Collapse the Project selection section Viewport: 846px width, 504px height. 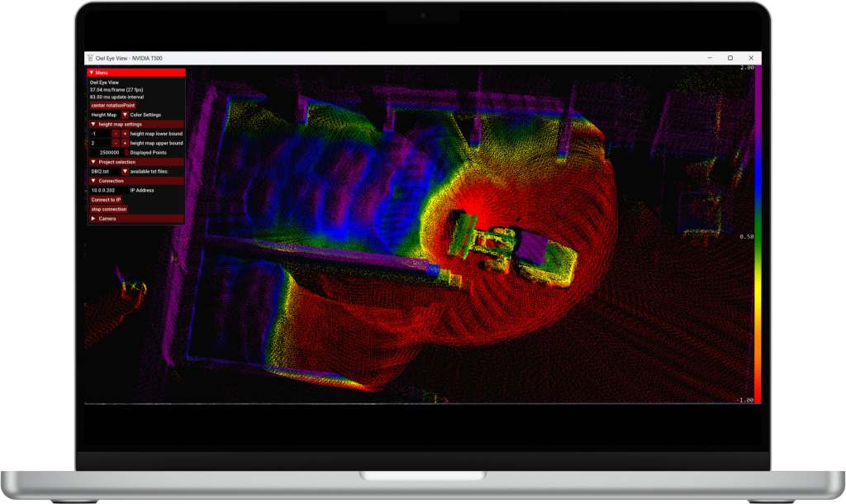[x=93, y=162]
